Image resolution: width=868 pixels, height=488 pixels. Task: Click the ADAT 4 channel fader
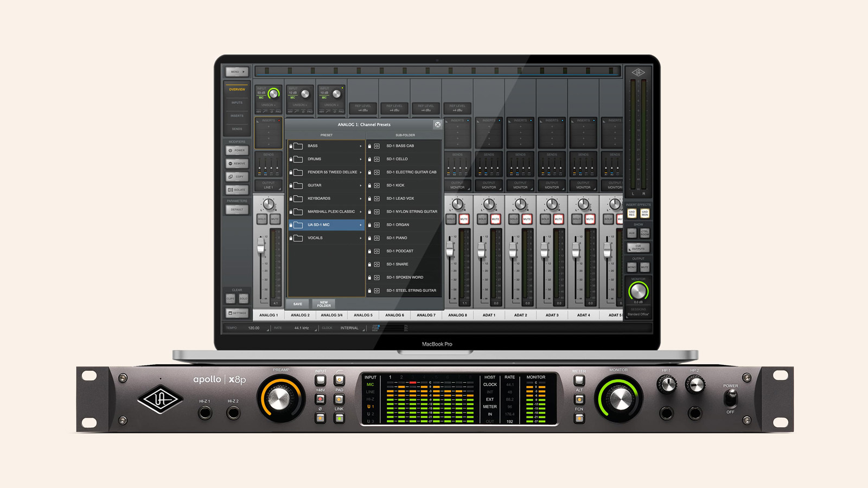tap(576, 249)
